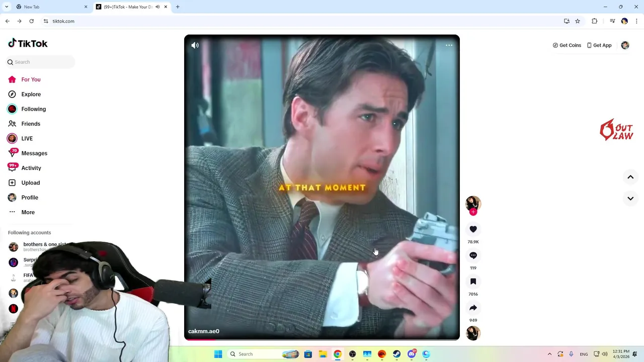Open Chrome extensions puzzle icon
Viewport: 644px width, 362px height.
595,21
